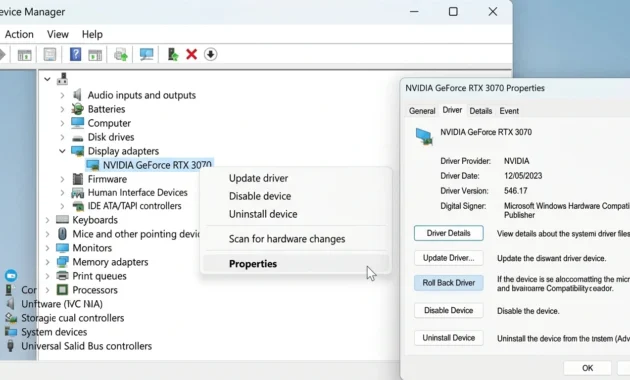This screenshot has width=630, height=380.
Task: Click the red X Uninstall device icon
Action: pos(192,54)
